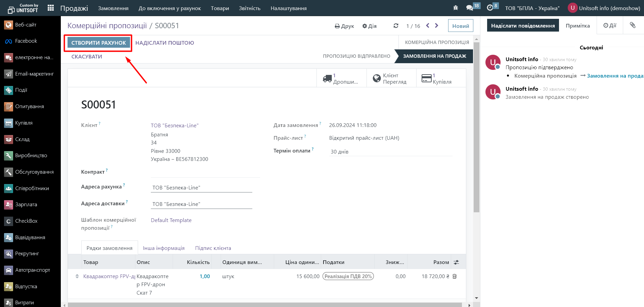Click the refresh record icon

pyautogui.click(x=396, y=26)
